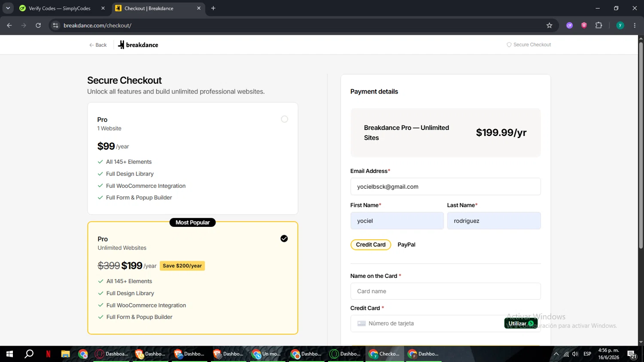Viewport: 644px width, 362px height.
Task: Focus the First Name field
Action: tap(397, 220)
